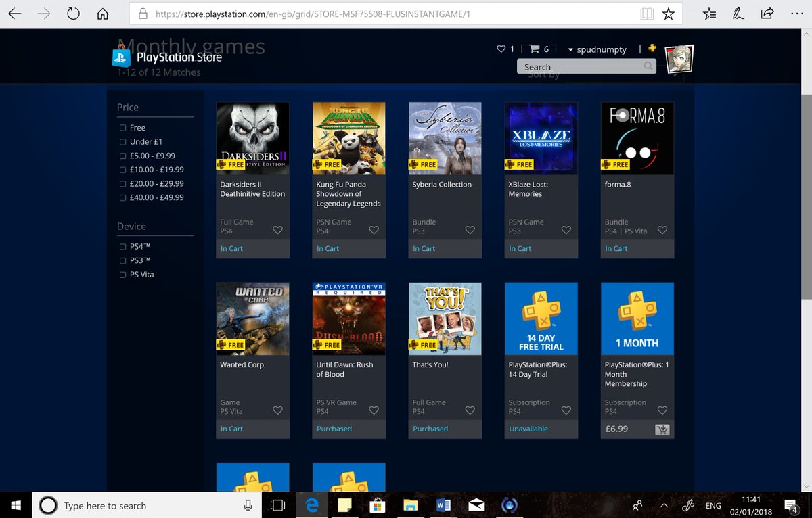812x518 pixels.
Task: Add Darksiders II to wishlist heart
Action: pyautogui.click(x=278, y=231)
